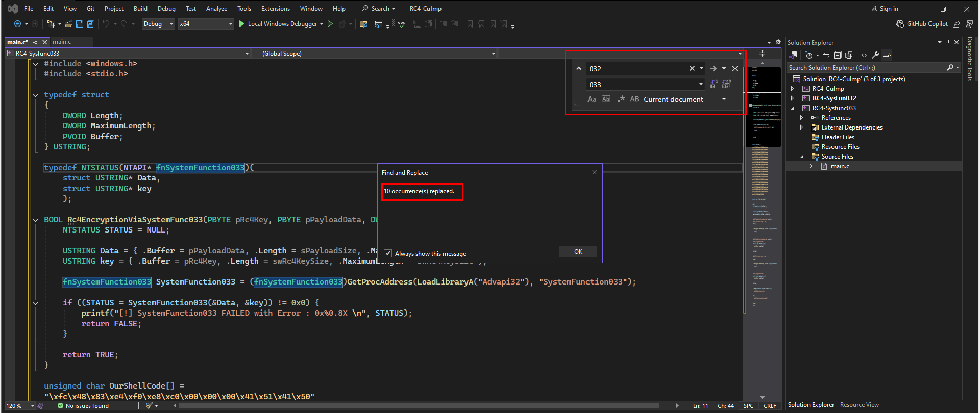The height and width of the screenshot is (413, 980).
Task: Click the Navigate Backward arrow icon
Action: click(x=18, y=24)
